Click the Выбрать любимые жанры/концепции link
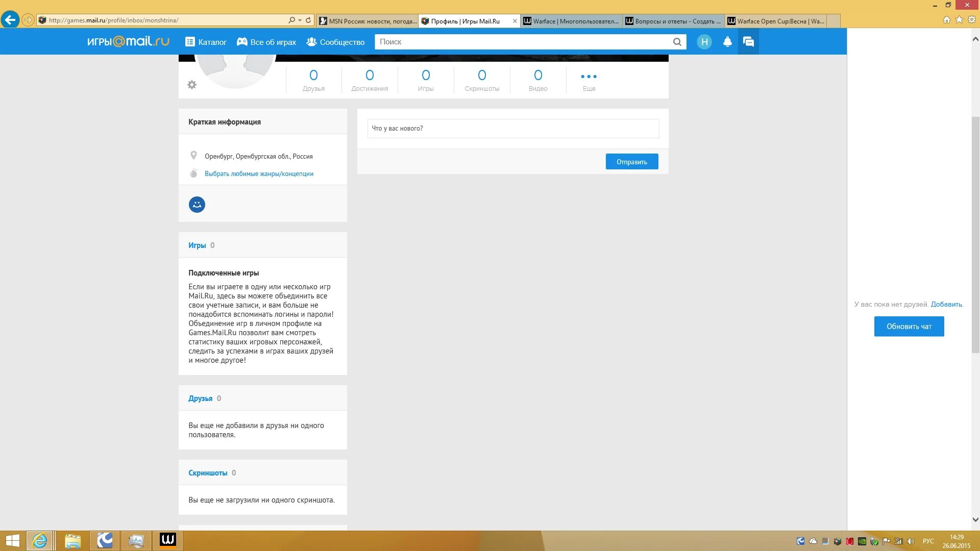Image resolution: width=980 pixels, height=551 pixels. click(259, 173)
